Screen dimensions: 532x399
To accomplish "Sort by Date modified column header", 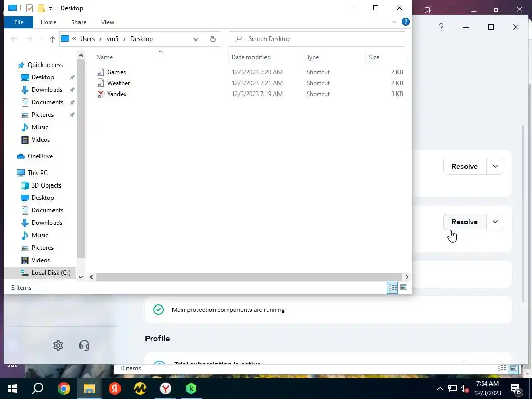I will (x=265, y=57).
